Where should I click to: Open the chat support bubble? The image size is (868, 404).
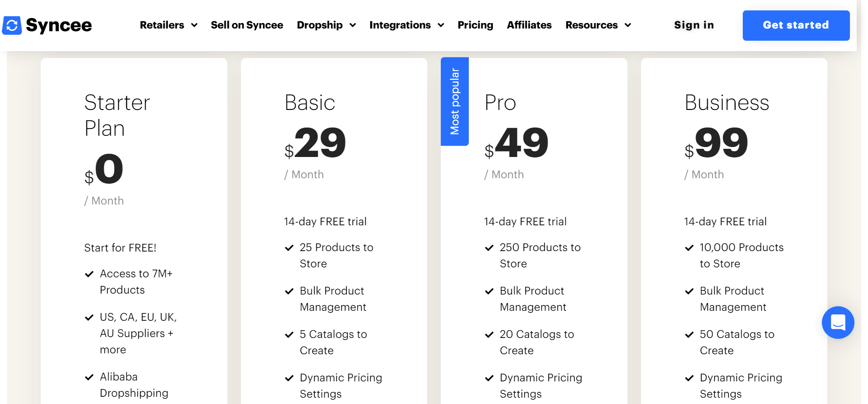(x=838, y=323)
